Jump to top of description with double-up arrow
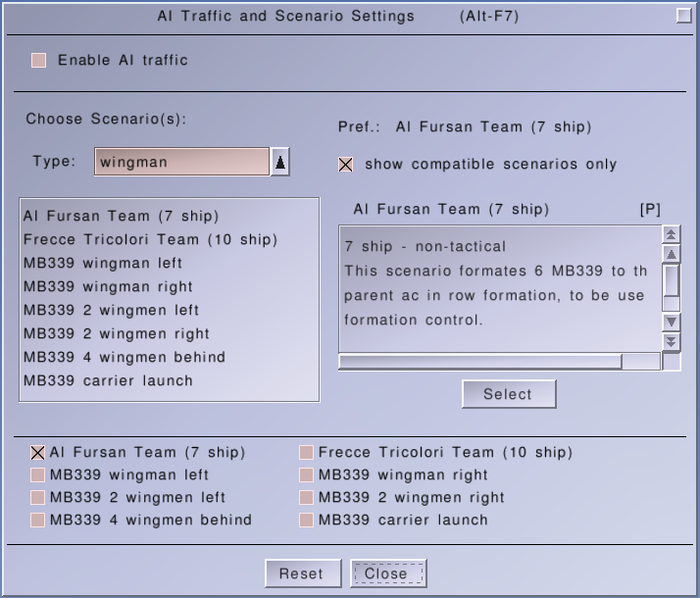The width and height of the screenshot is (700, 598). [x=671, y=234]
